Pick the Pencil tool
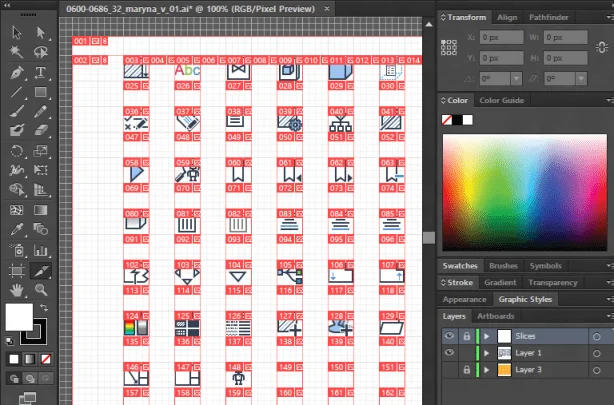This screenshot has height=405, width=614. [40, 112]
